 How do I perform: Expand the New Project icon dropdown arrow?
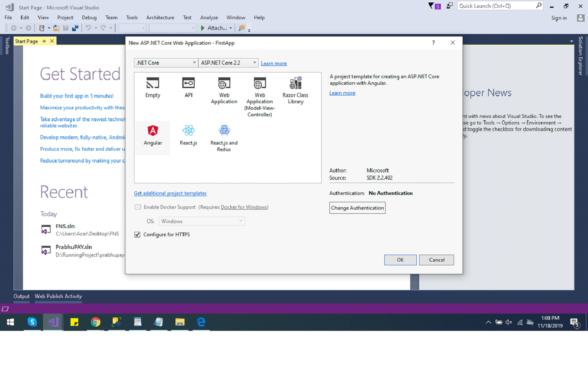(49, 28)
